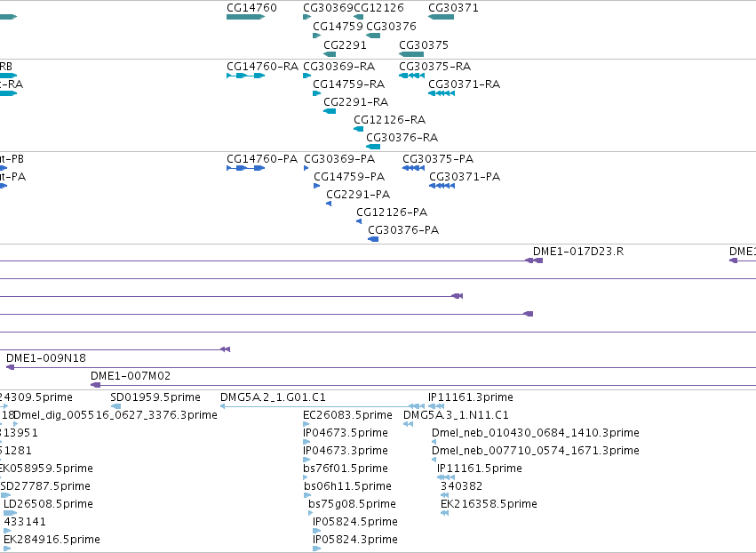
Task: Click the CG14760-RA transcript glyph
Action: tap(245, 76)
